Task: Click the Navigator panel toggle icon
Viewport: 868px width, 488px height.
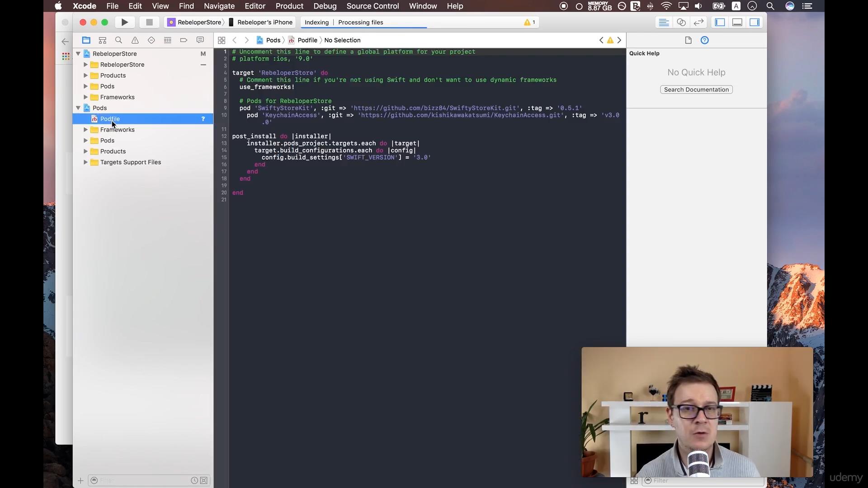Action: 720,22
